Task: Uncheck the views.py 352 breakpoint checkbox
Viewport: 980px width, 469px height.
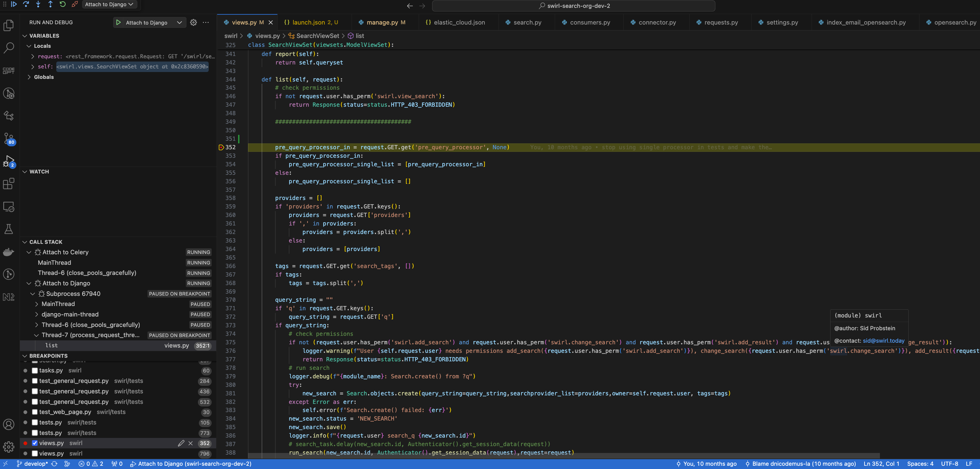Action: [x=35, y=443]
